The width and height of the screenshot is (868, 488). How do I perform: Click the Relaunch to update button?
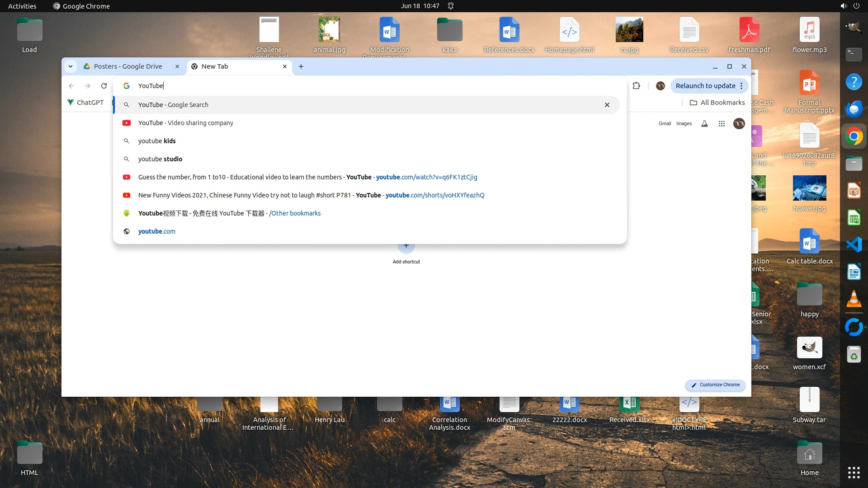pos(705,86)
